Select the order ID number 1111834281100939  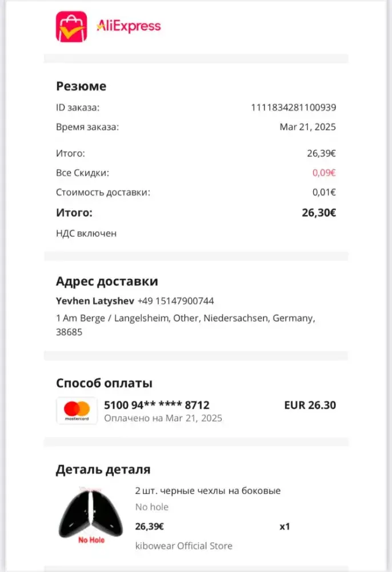coord(293,107)
